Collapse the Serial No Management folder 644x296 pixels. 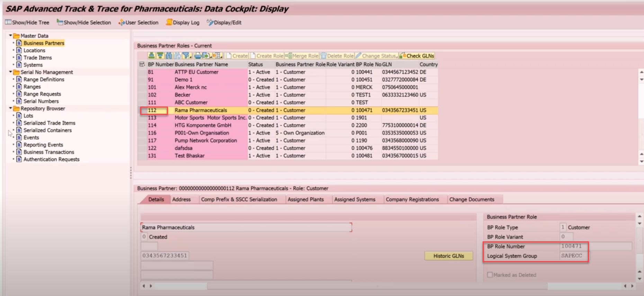click(x=10, y=72)
